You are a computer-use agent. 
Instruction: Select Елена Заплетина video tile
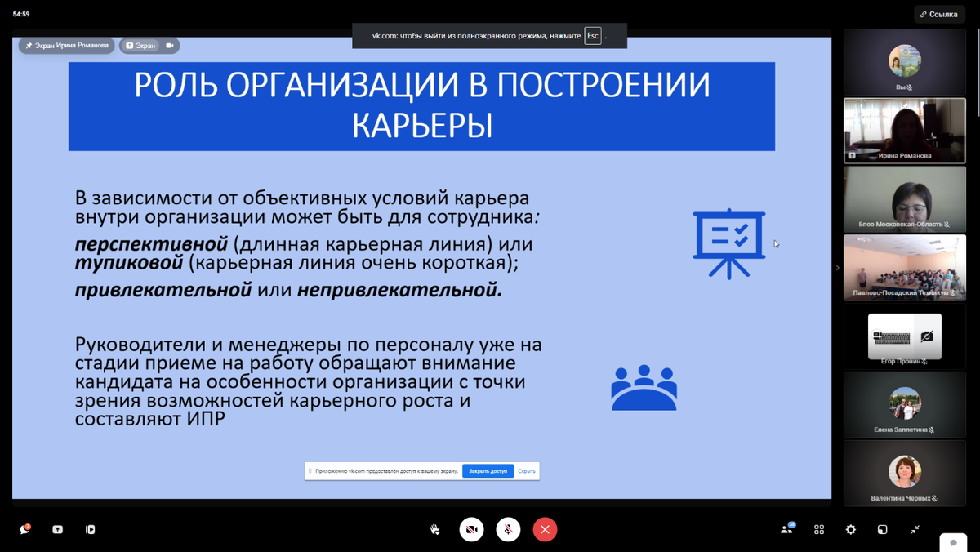904,404
